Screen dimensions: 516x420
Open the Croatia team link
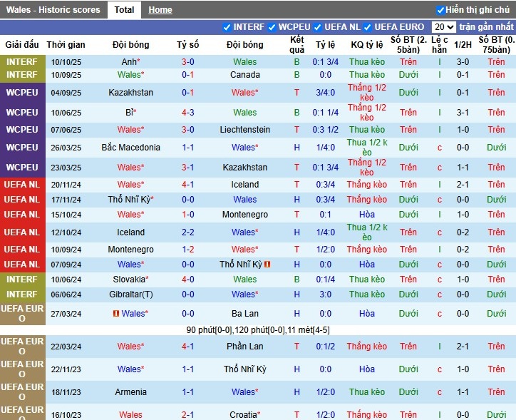(x=243, y=414)
